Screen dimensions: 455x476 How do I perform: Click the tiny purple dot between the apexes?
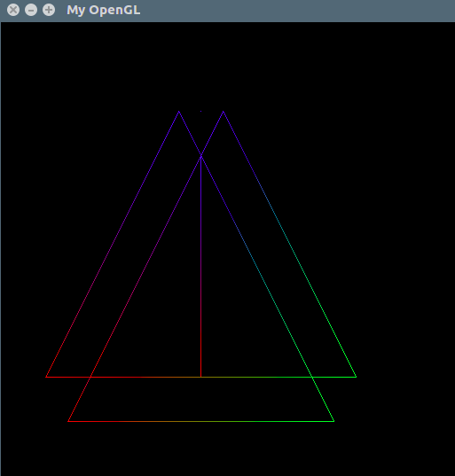click(x=200, y=111)
